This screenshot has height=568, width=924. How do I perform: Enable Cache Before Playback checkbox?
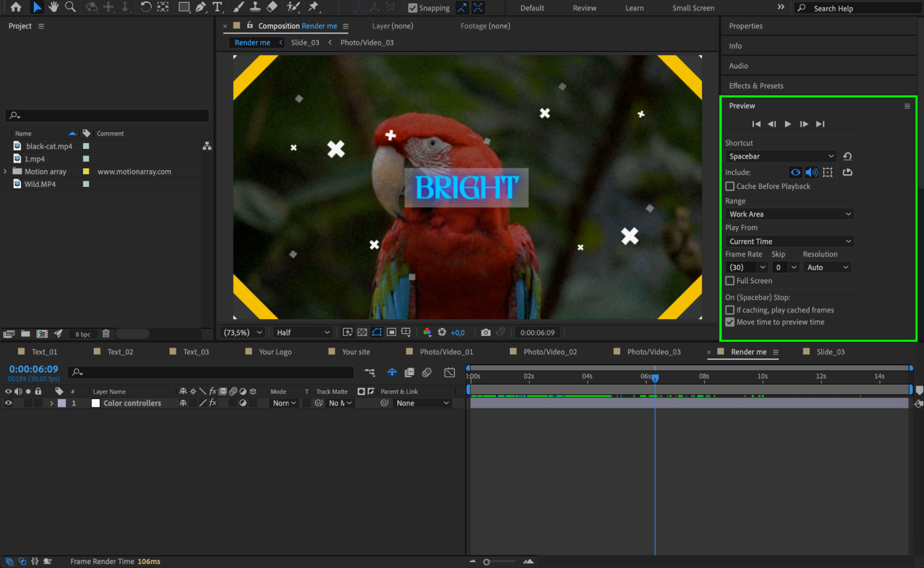(x=730, y=186)
